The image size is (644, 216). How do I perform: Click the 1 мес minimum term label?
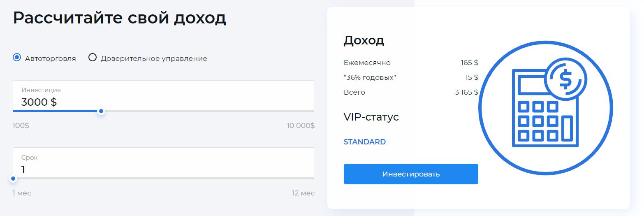tap(22, 193)
